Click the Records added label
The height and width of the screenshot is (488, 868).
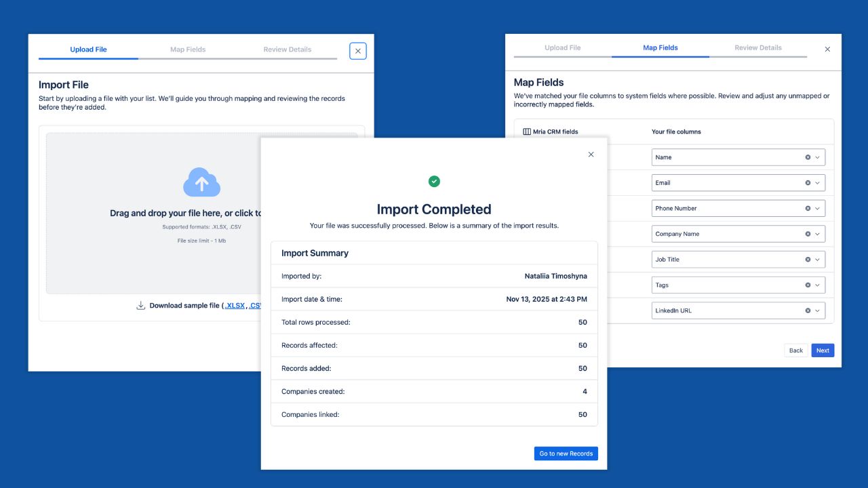(x=307, y=368)
